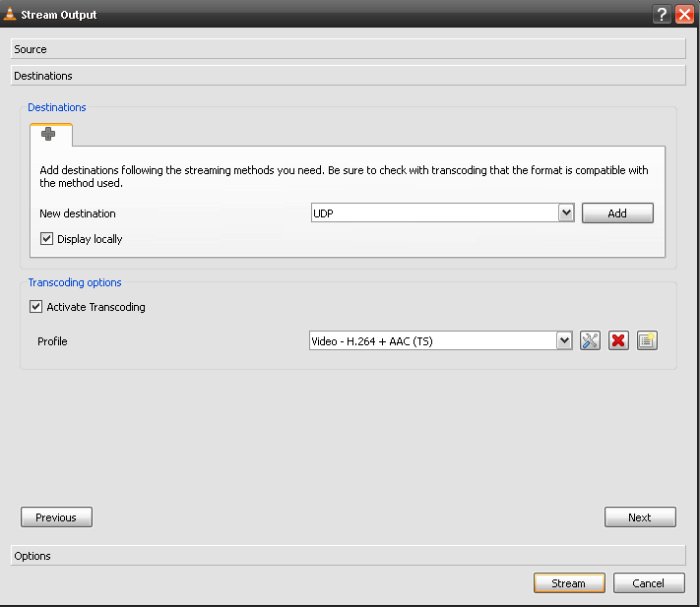Open the help question mark button
Screen dimensions: 700x607
(x=662, y=15)
